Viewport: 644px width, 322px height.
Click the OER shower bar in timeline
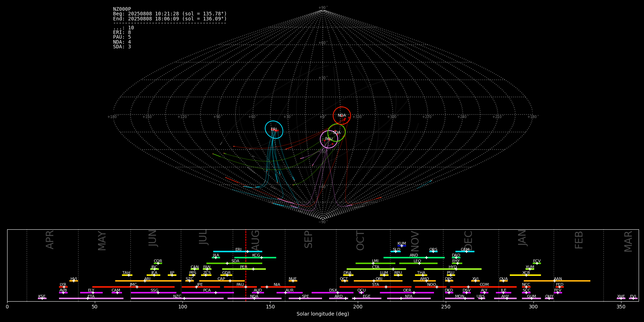coord(407,293)
